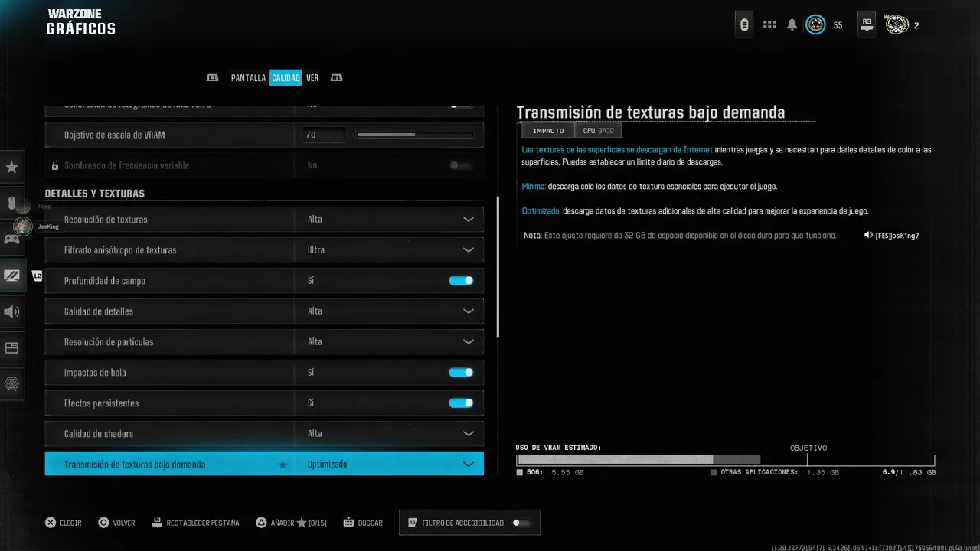This screenshot has height=551, width=980.
Task: Click the Detalles y texturas section header
Action: [x=95, y=194]
